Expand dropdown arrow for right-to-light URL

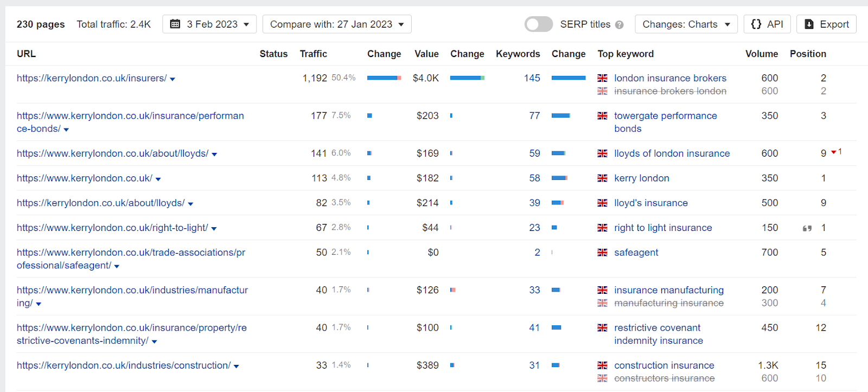pos(214,229)
